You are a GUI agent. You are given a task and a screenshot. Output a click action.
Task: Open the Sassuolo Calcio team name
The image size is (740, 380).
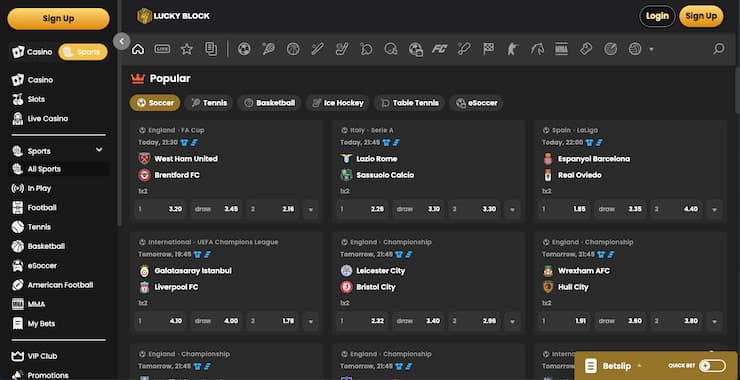tap(385, 175)
